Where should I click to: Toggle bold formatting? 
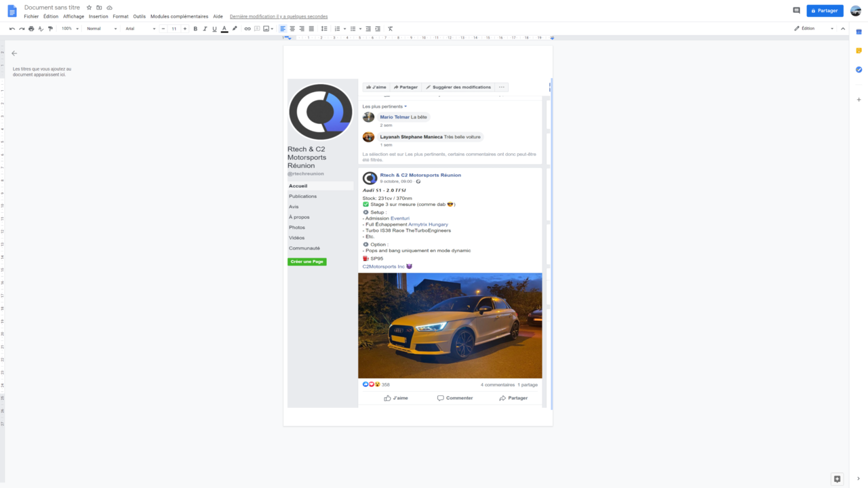coord(195,29)
